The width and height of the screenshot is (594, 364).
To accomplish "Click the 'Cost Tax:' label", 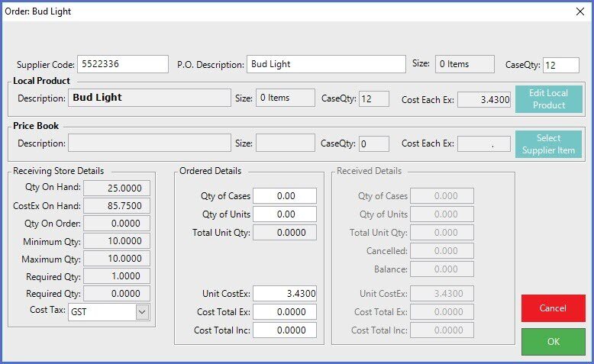I will point(48,310).
